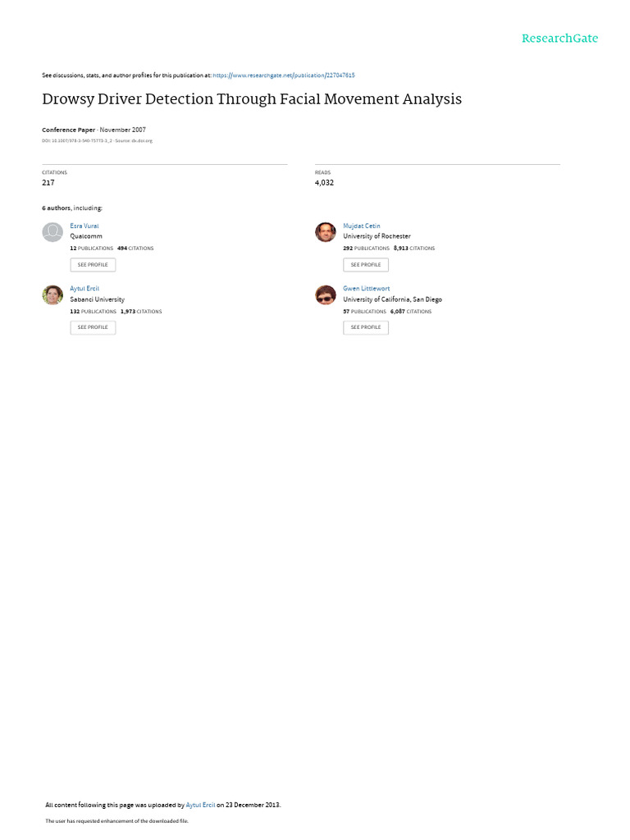Click the 217 citations count
Image resolution: width=630 pixels, height=840 pixels.
48,183
